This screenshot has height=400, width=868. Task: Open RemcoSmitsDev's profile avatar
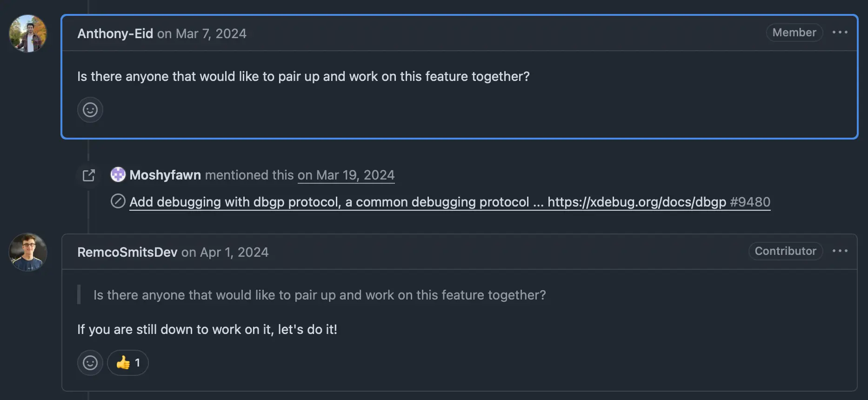pyautogui.click(x=27, y=252)
